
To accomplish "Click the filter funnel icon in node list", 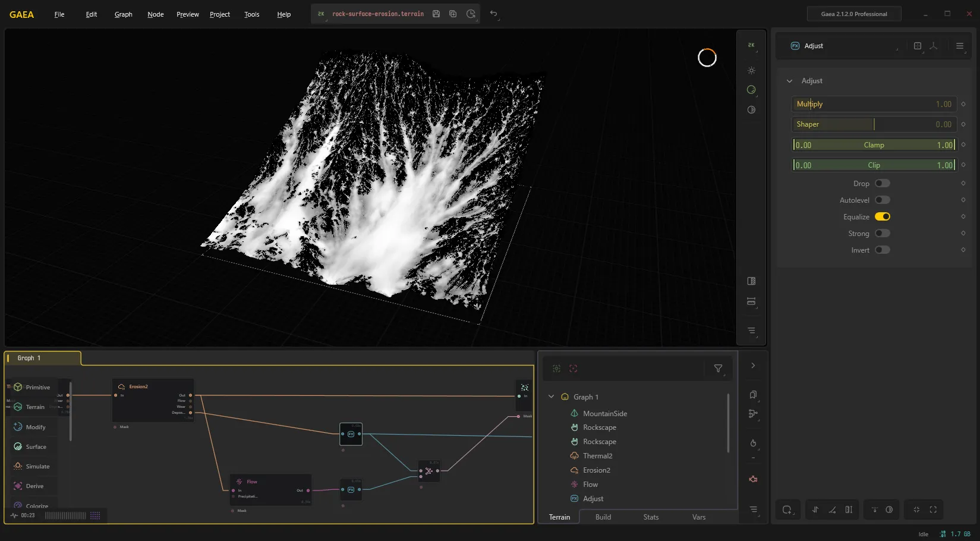I will pos(718,369).
